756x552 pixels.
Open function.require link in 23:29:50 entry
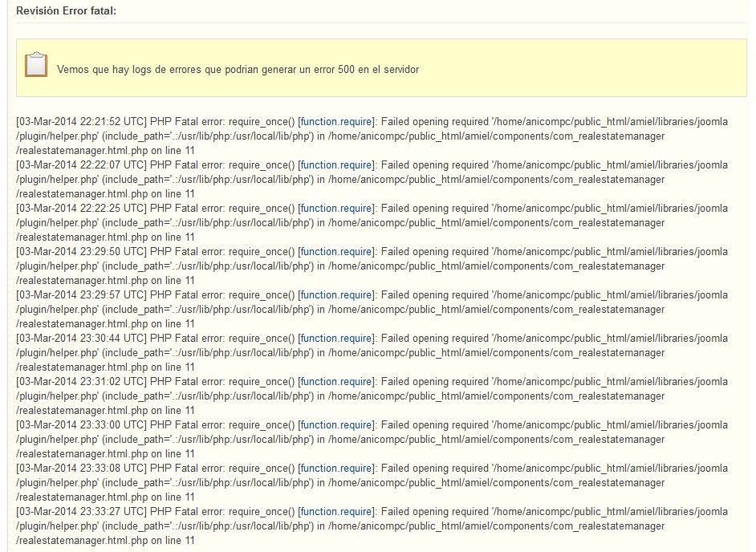pyautogui.click(x=336, y=252)
